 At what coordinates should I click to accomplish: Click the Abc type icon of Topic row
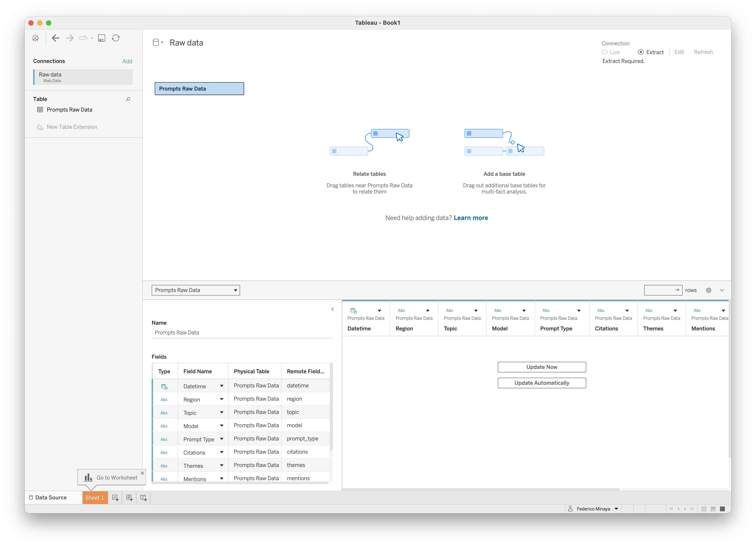164,413
